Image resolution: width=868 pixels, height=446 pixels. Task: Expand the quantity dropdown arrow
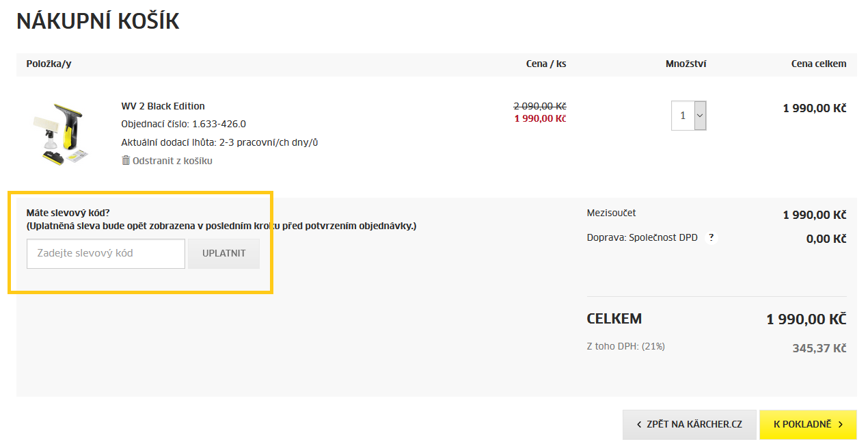point(700,116)
